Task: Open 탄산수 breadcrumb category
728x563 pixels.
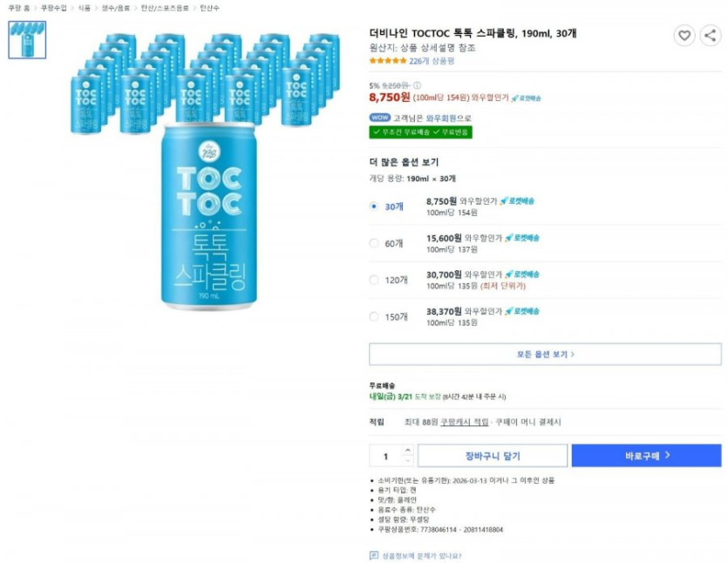Action: coord(209,8)
